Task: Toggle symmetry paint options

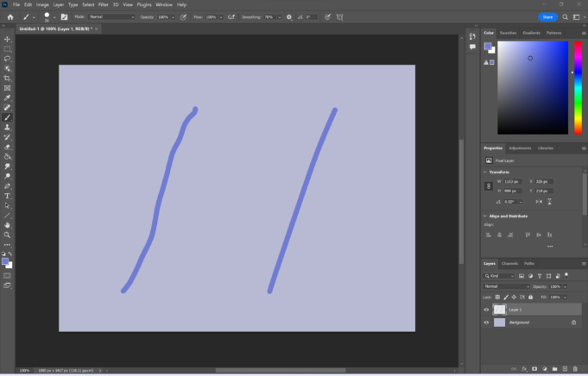Action: click(339, 17)
